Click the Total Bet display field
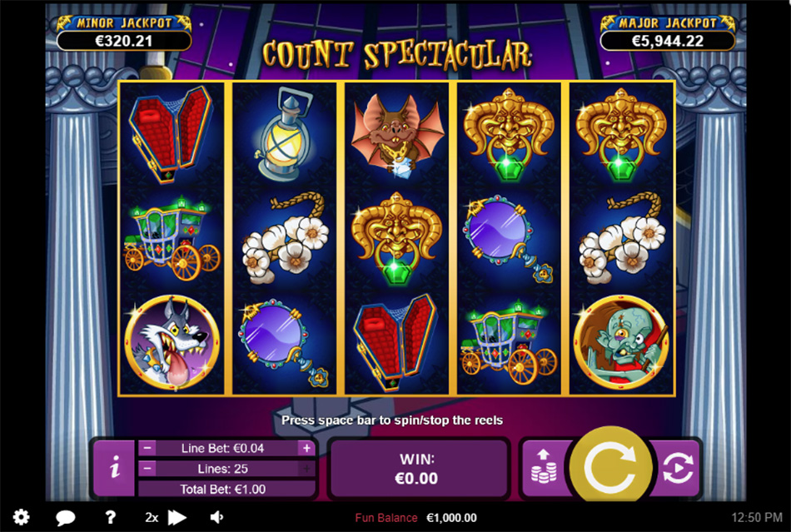Screen dimensions: 791x532 [x=222, y=489]
